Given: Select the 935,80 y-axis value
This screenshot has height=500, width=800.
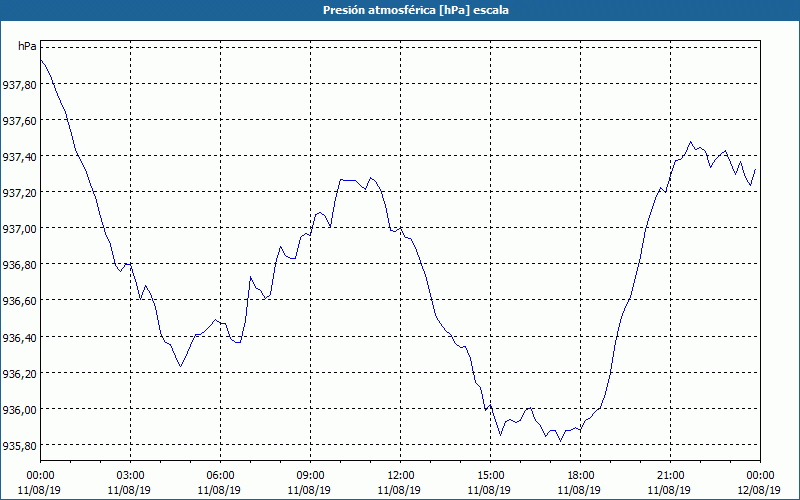Looking at the screenshot, I should [x=20, y=446].
